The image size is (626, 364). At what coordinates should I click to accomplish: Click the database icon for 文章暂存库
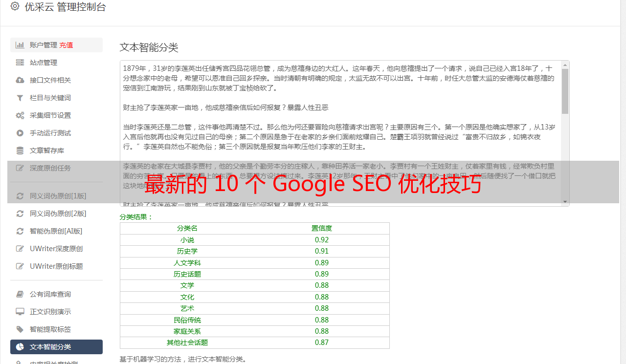(x=20, y=150)
